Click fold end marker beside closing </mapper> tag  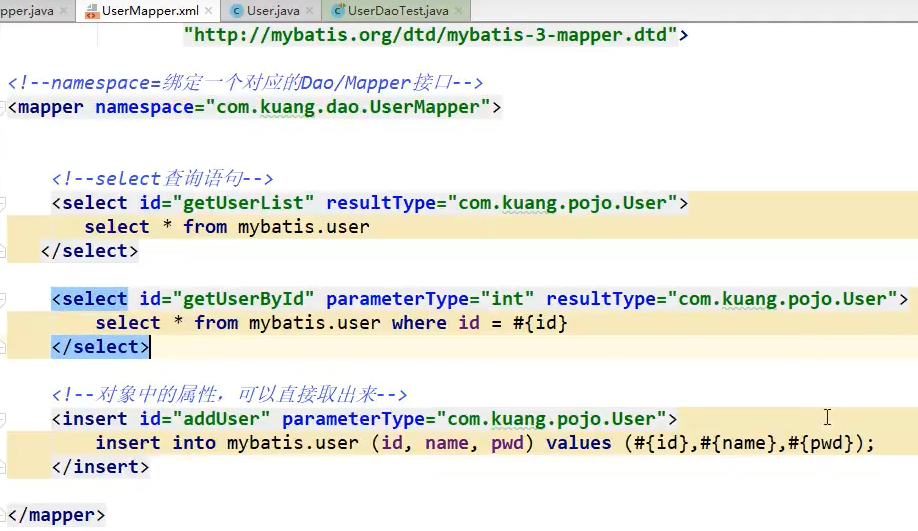click(2, 515)
